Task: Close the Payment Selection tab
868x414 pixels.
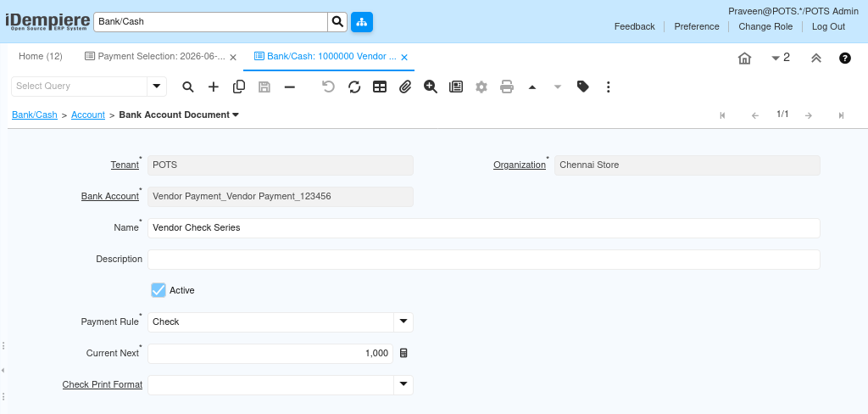Action: point(233,57)
